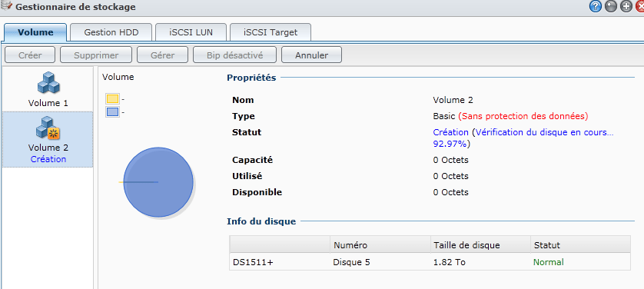This screenshot has height=289, width=644.
Task: Close the Gestionnaire de stockage window
Action: point(640,7)
